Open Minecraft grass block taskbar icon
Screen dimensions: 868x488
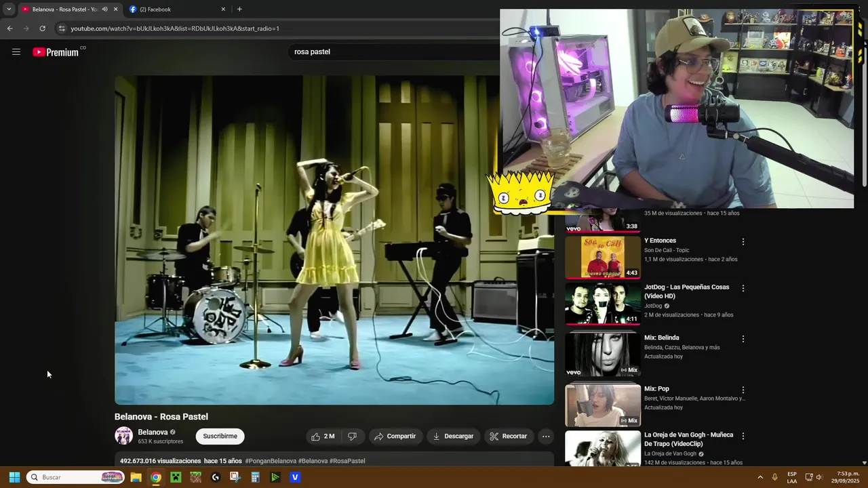tap(195, 477)
